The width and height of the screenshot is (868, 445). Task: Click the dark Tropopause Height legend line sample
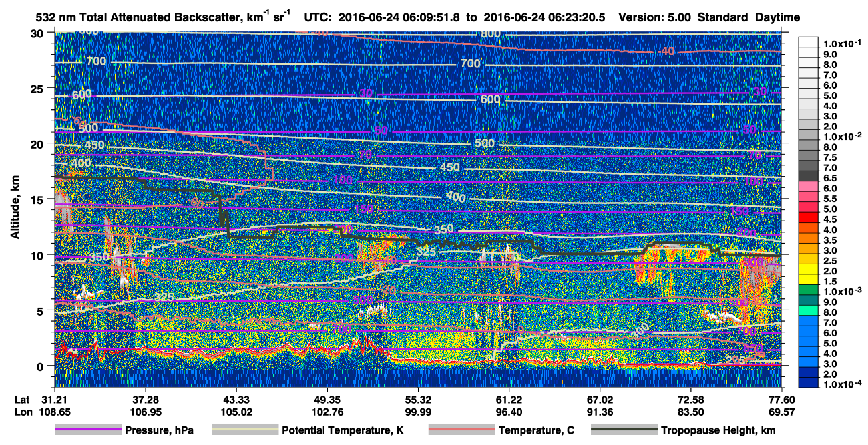pyautogui.click(x=624, y=430)
